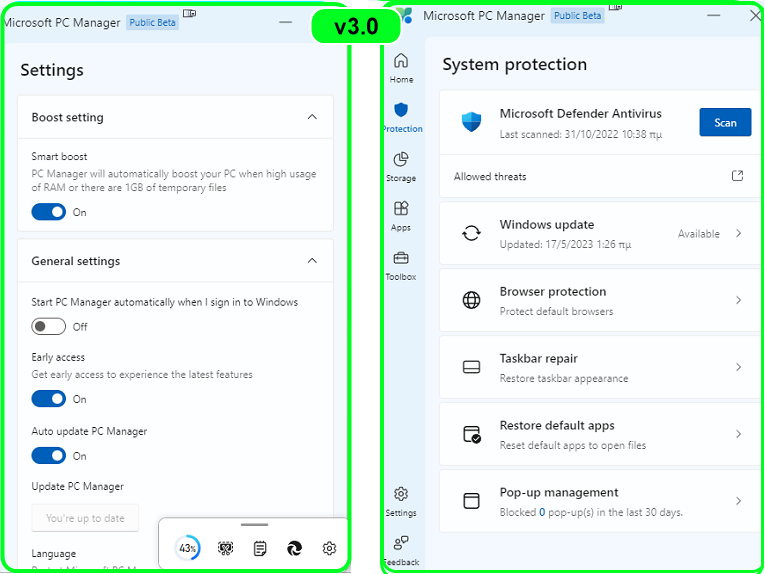
Task: Click the Pop-up management window icon
Action: 471,501
